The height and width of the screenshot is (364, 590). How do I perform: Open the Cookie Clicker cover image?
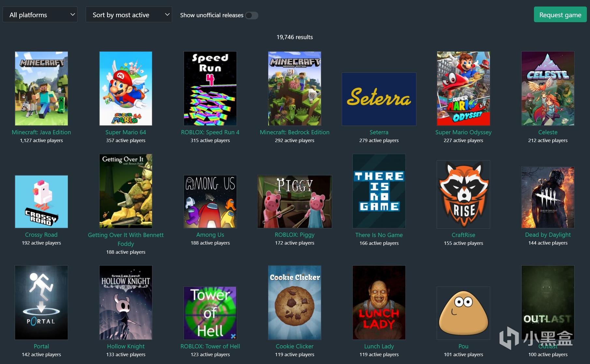(x=295, y=302)
